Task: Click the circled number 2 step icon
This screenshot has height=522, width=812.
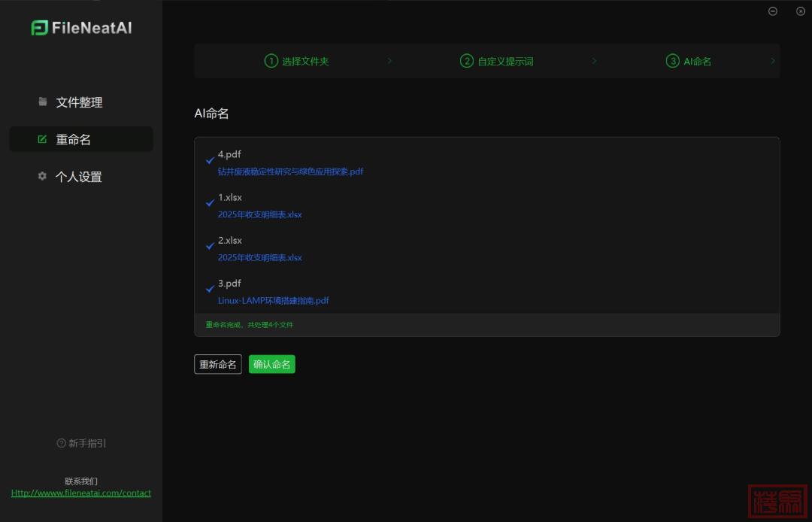Action: 467,61
